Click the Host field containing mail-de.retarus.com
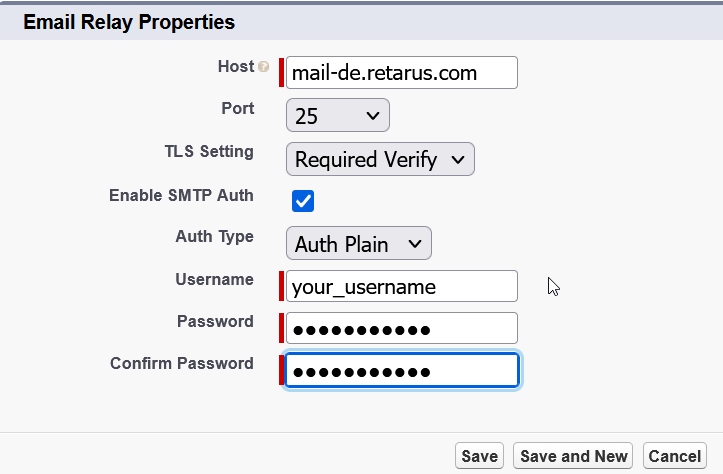The image size is (723, 474). pos(402,73)
